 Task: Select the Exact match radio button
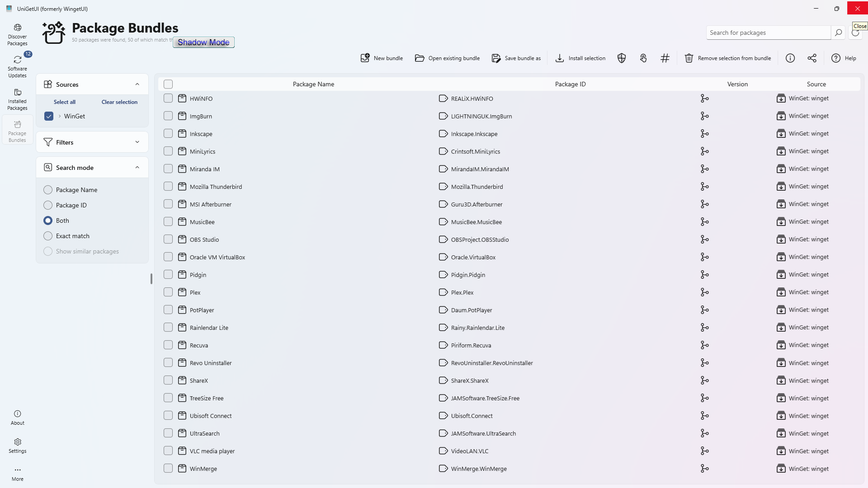tap(48, 236)
